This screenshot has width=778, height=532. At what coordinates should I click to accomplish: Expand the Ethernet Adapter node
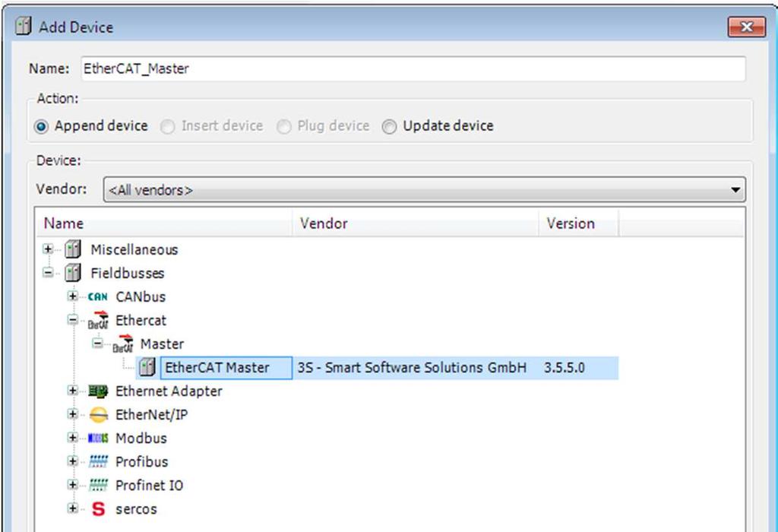72,391
